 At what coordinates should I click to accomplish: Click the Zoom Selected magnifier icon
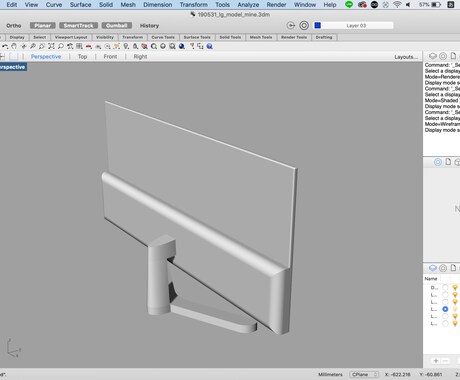[61, 46]
